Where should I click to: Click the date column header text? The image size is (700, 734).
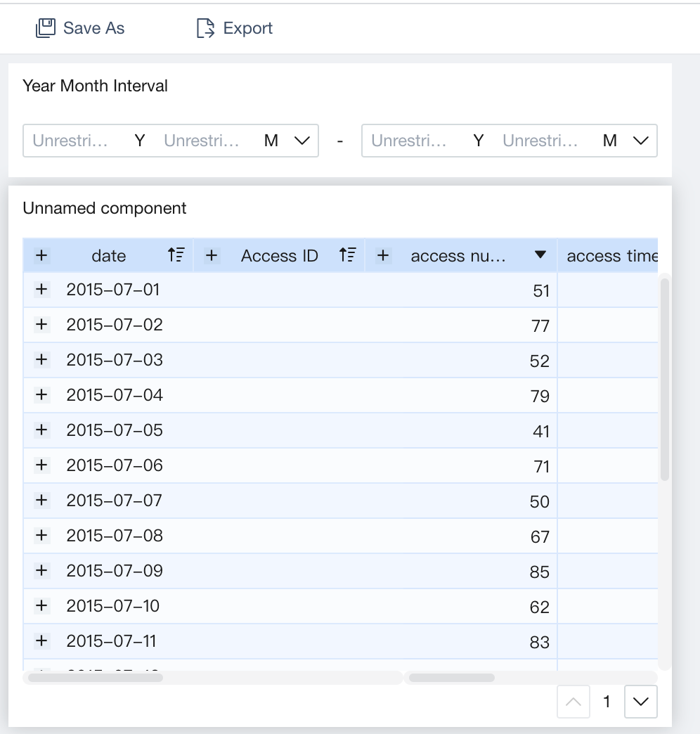pos(108,256)
